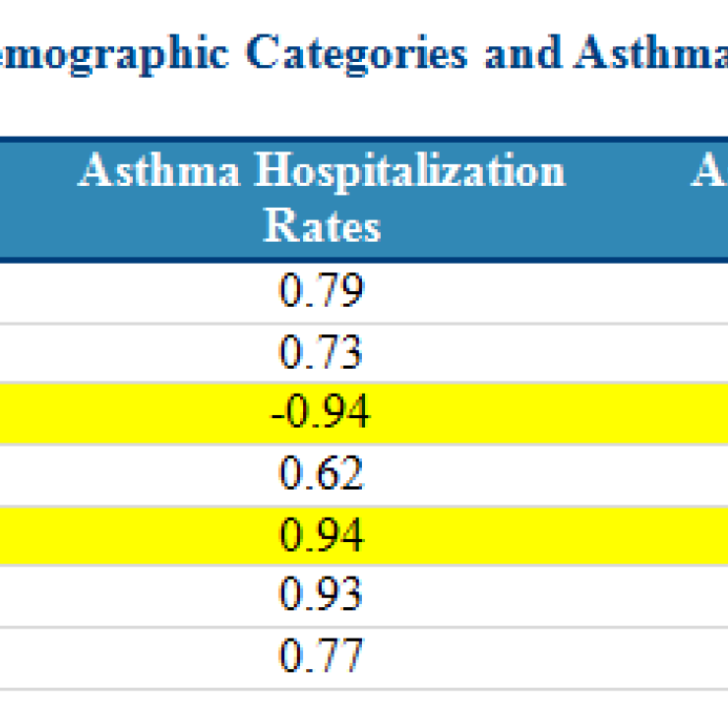The image size is (728, 728).
Task: Select the 0.73 table cell
Action: tap(322, 352)
